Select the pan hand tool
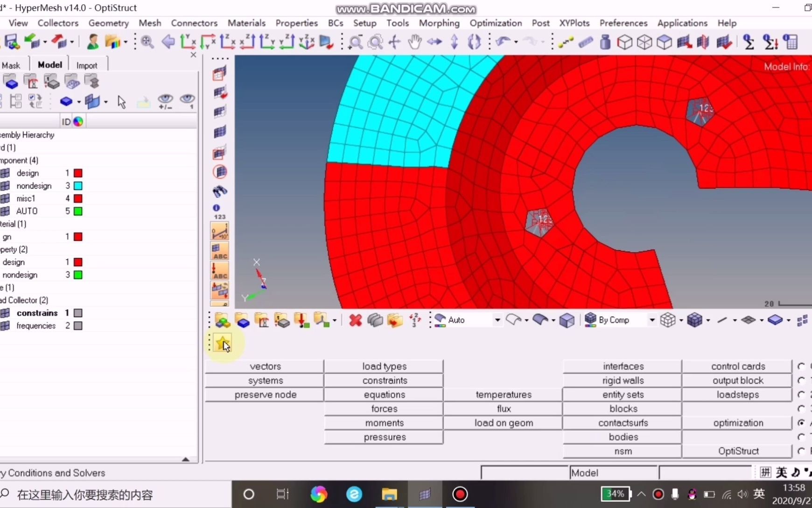812x508 pixels. pyautogui.click(x=414, y=42)
